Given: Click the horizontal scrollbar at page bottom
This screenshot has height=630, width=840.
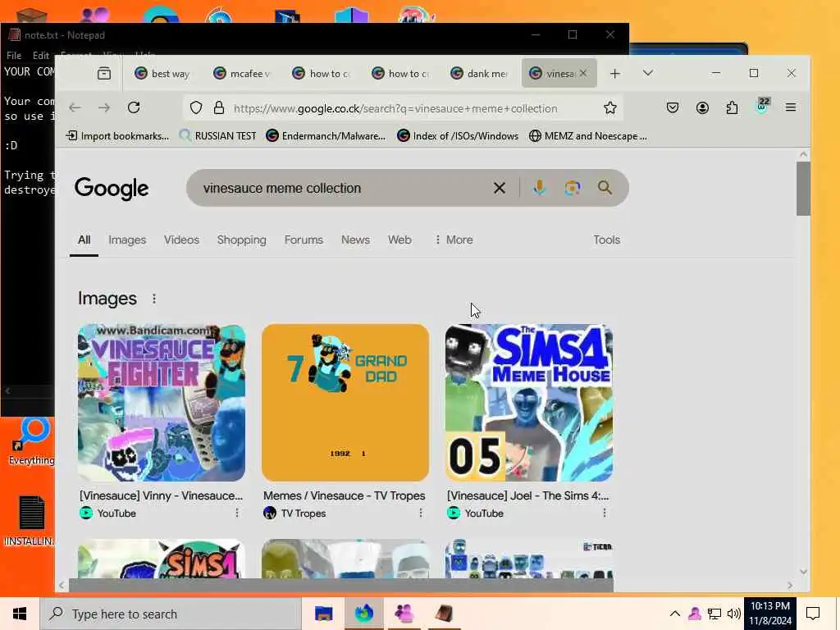Looking at the screenshot, I should click(x=341, y=586).
